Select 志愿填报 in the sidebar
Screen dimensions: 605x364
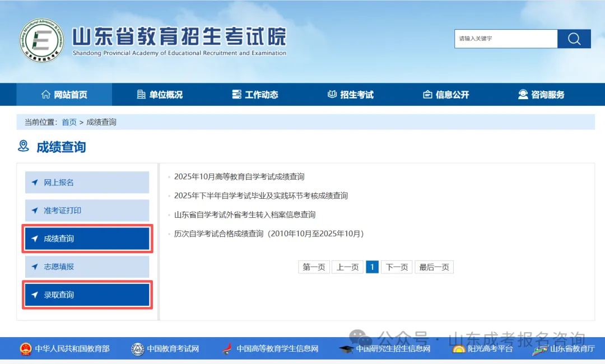87,267
